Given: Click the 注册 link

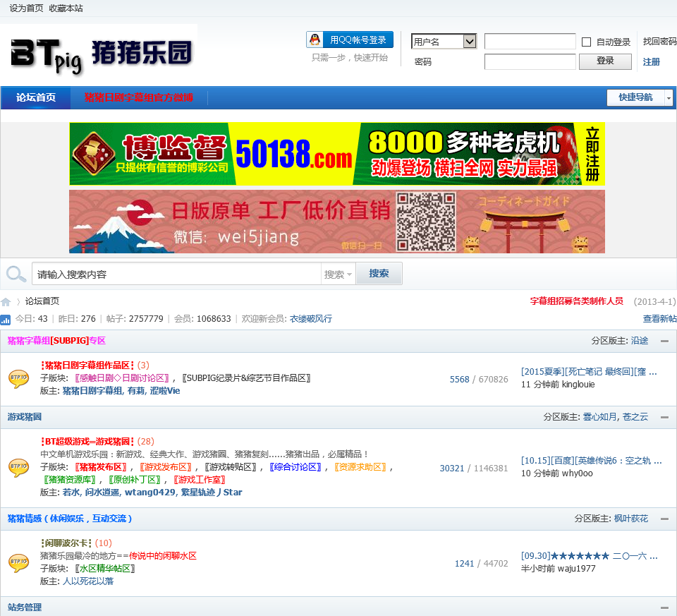Looking at the screenshot, I should 651,62.
